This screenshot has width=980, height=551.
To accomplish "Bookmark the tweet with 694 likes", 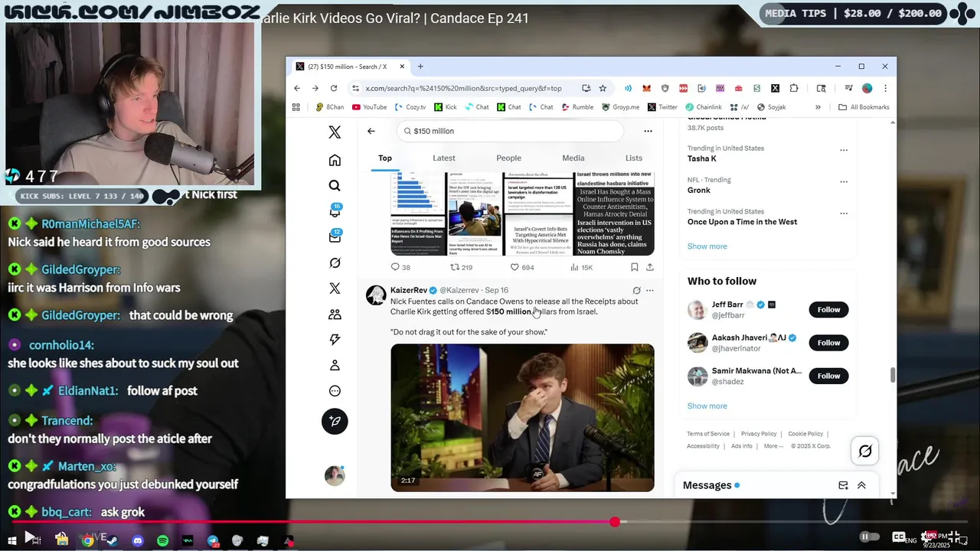I will tap(634, 267).
